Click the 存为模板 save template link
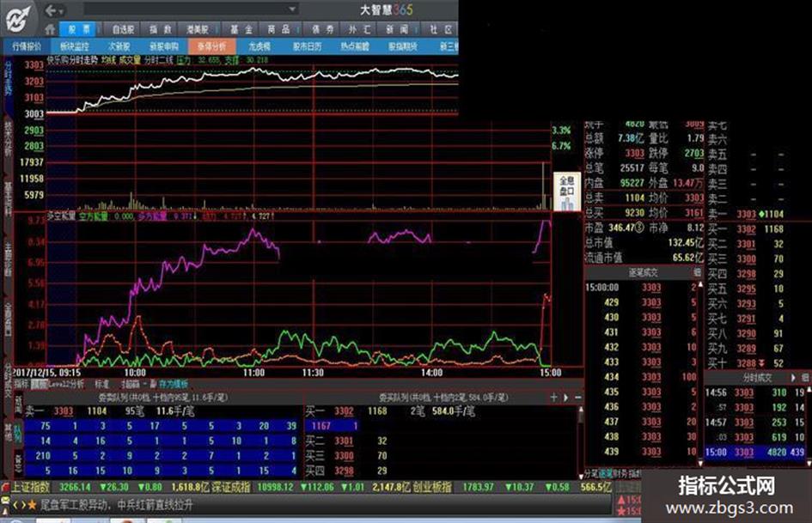The width and height of the screenshot is (812, 523). 174,384
